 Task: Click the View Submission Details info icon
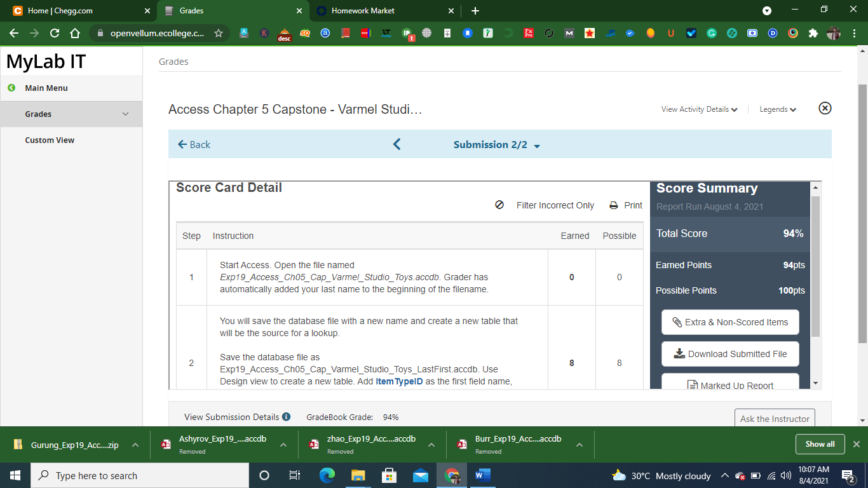(287, 417)
